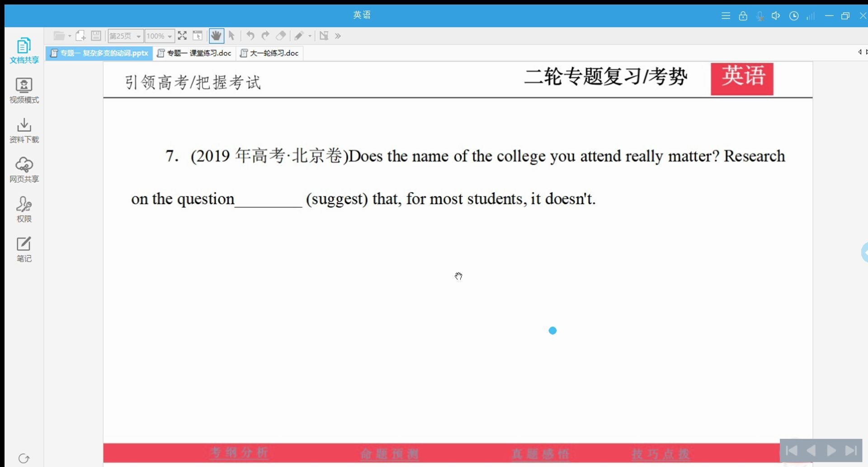
Task: Click the 考纲分析 footer link
Action: [x=239, y=453]
